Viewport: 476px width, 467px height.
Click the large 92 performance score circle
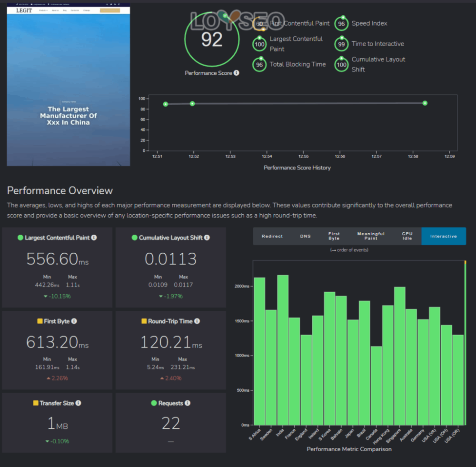coord(212,39)
